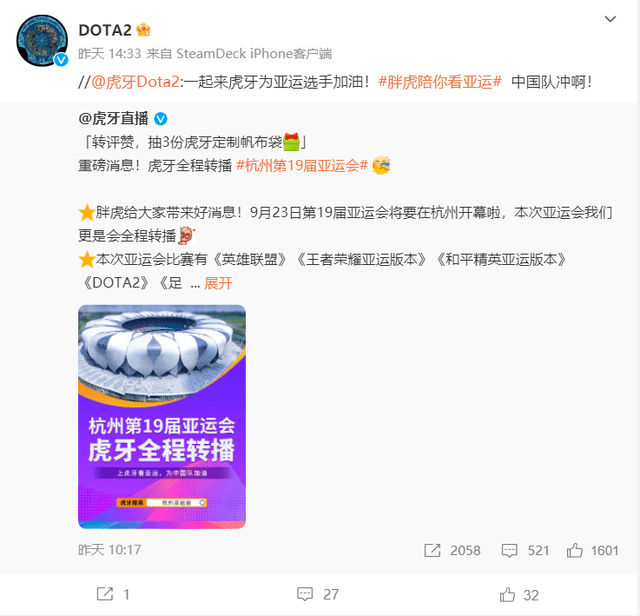The image size is (640, 616).
Task: Click the blue verified badge on DOTA2 avatar
Action: click(61, 60)
